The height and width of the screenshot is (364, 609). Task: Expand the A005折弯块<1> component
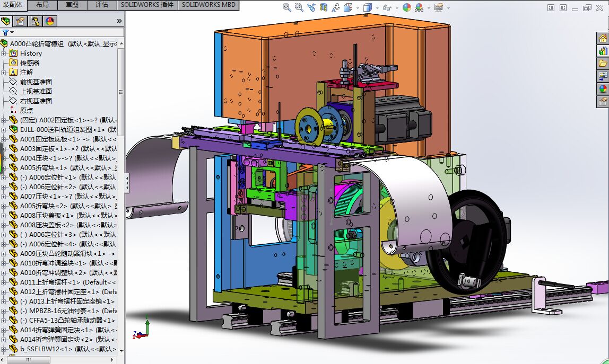(x=4, y=168)
